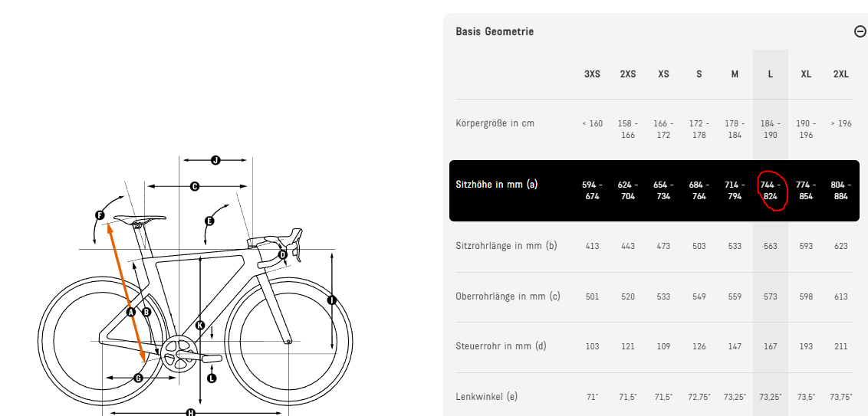Click the Körpergröße in cm row label
Screen dimensions: 868x416
click(495, 123)
